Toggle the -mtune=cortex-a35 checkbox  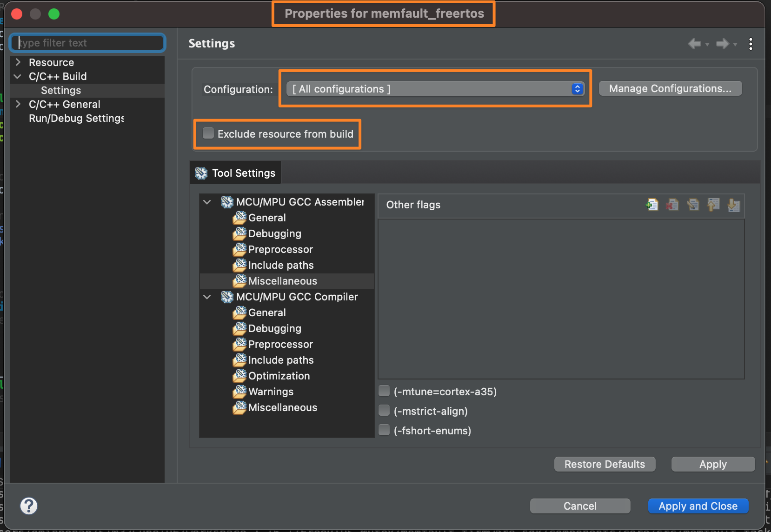(x=384, y=391)
